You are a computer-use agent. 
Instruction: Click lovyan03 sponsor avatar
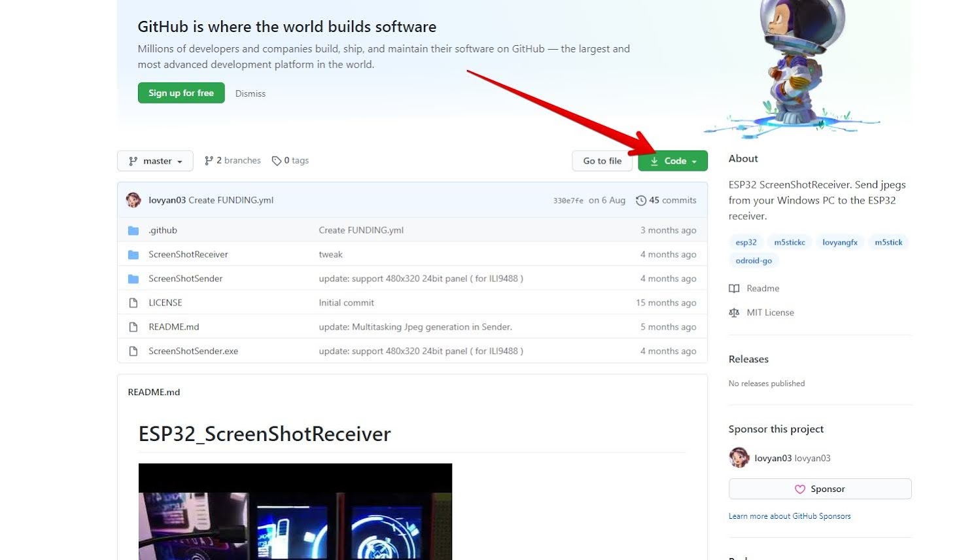tap(739, 458)
